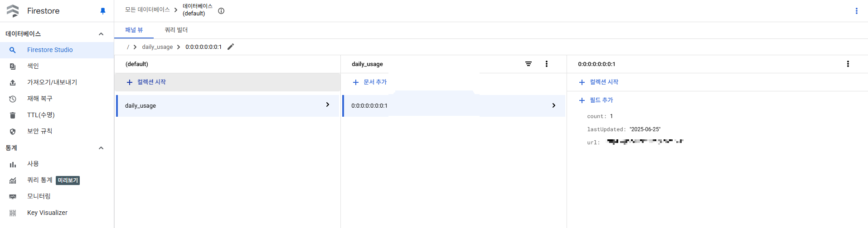The height and width of the screenshot is (228, 868).
Task: Switch to 패널 뷰 tab
Action: click(134, 30)
